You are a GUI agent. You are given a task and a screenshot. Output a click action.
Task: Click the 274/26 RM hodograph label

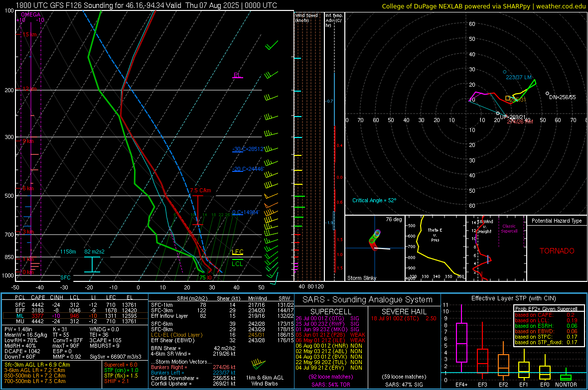coord(520,122)
